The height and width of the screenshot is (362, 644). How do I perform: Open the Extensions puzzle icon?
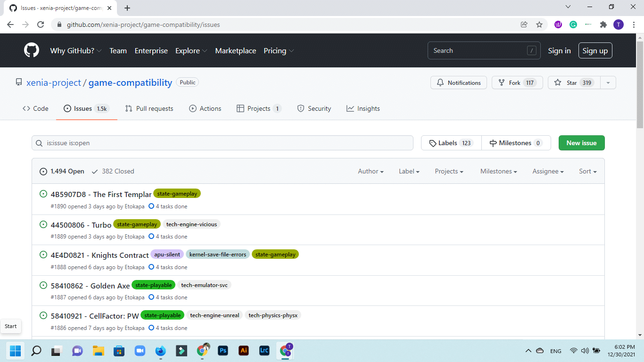[603, 25]
